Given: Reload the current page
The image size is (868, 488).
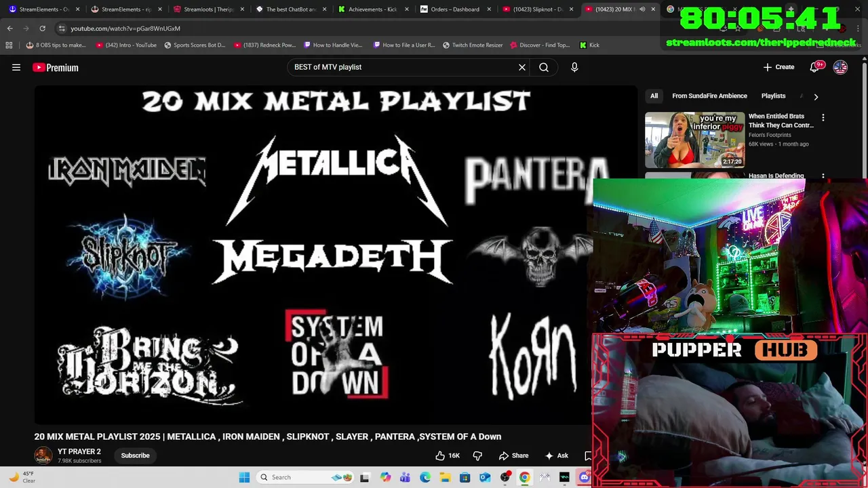Looking at the screenshot, I should (x=42, y=28).
